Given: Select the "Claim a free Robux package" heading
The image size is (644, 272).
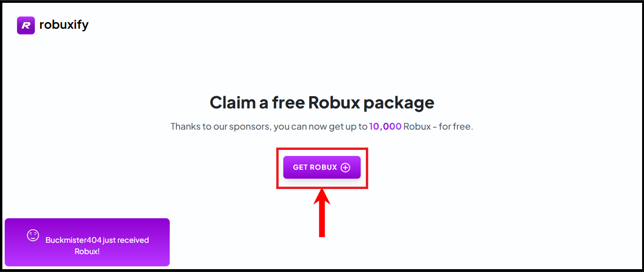Looking at the screenshot, I should [322, 102].
